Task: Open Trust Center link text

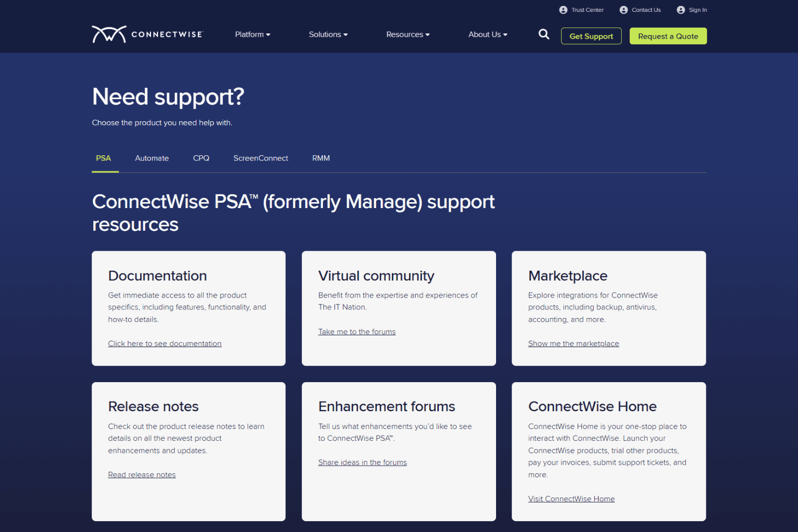Action: tap(588, 10)
